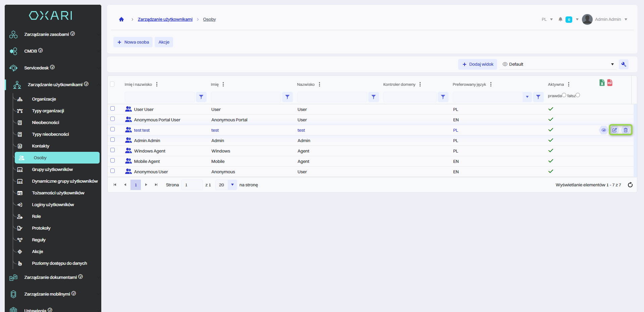Delete the test test person row
This screenshot has width=644, height=312.
pos(626,130)
